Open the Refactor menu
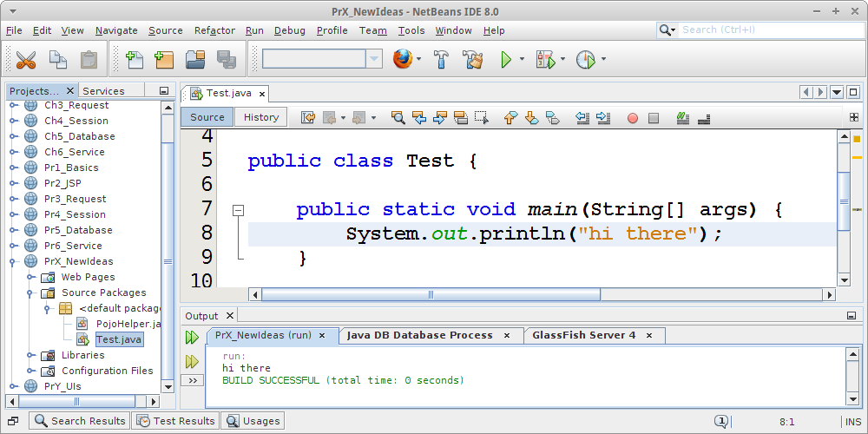 (214, 30)
